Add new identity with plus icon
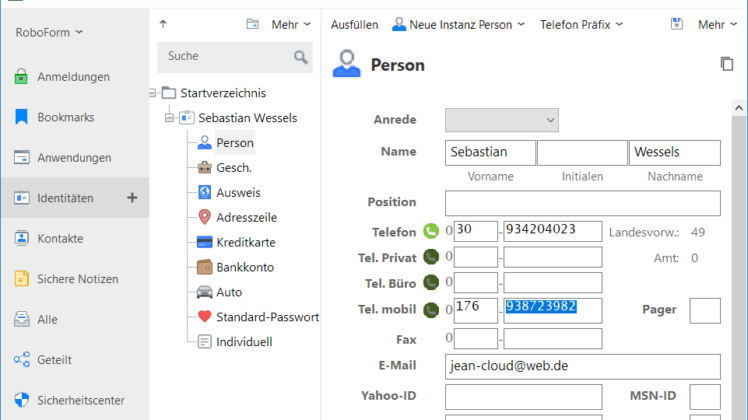This screenshot has width=748, height=420. point(132,198)
